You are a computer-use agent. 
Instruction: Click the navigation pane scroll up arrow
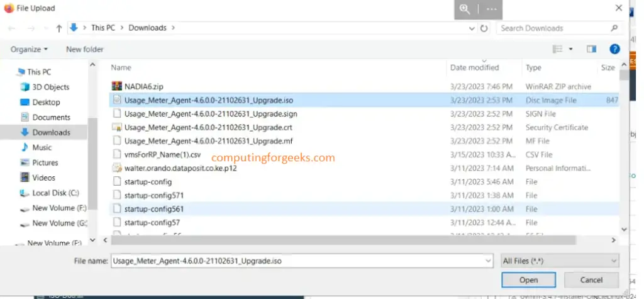92,65
